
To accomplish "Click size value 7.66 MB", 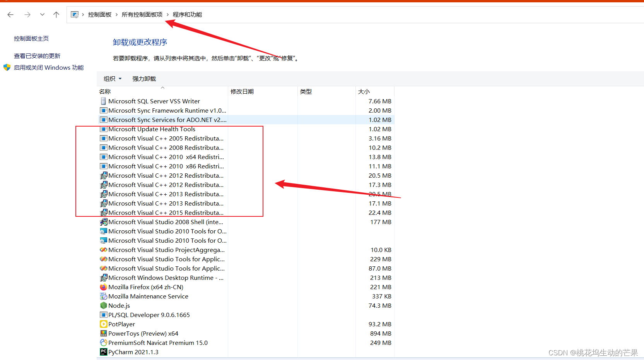I will pyautogui.click(x=380, y=101).
